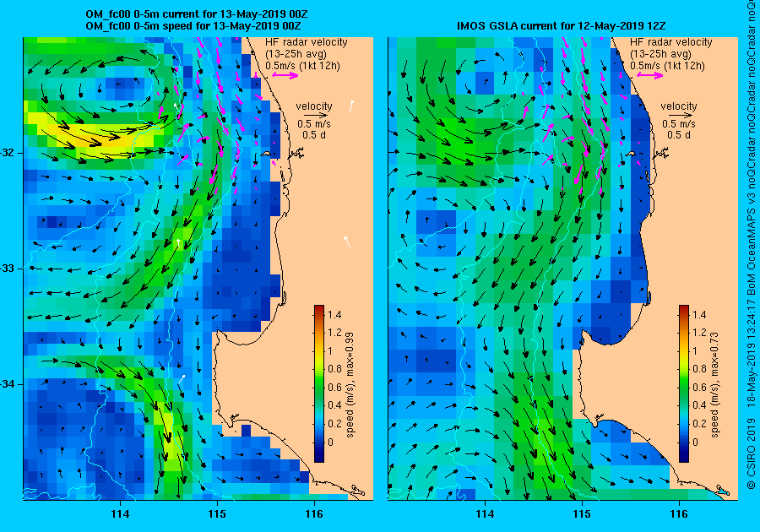The height and width of the screenshot is (532, 760).
Task: Click "speed (m/s), max=0.99" color bar caption
Action: click(350, 385)
